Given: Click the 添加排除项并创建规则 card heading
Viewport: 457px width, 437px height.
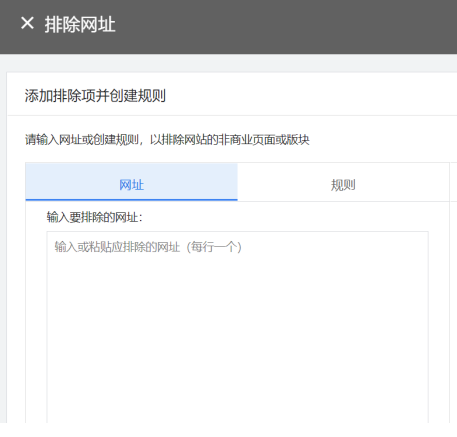Looking at the screenshot, I should click(95, 96).
